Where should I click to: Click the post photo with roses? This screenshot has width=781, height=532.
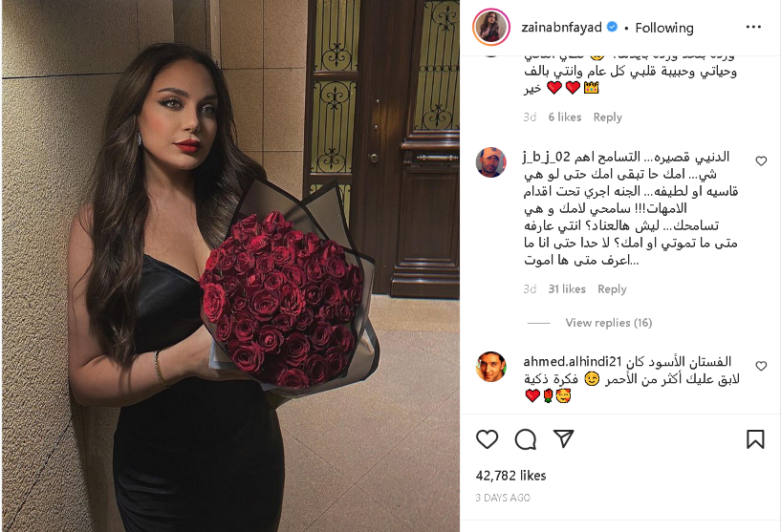pyautogui.click(x=230, y=266)
